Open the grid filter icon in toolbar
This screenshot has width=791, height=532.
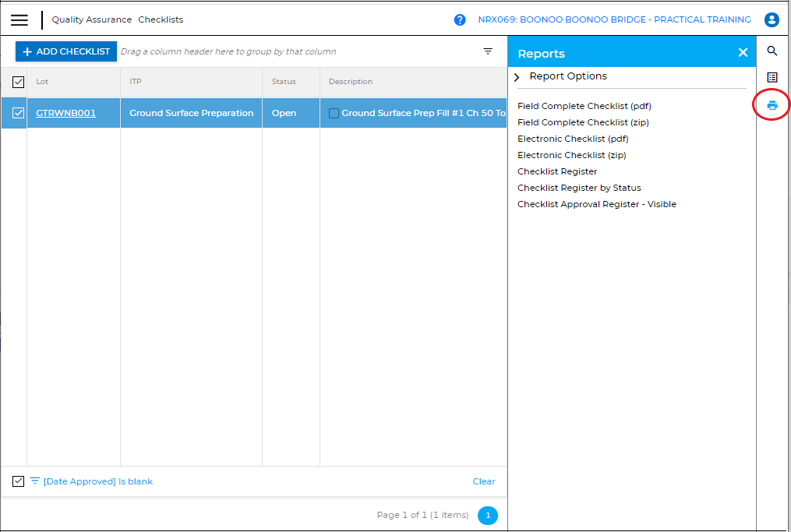coord(488,51)
